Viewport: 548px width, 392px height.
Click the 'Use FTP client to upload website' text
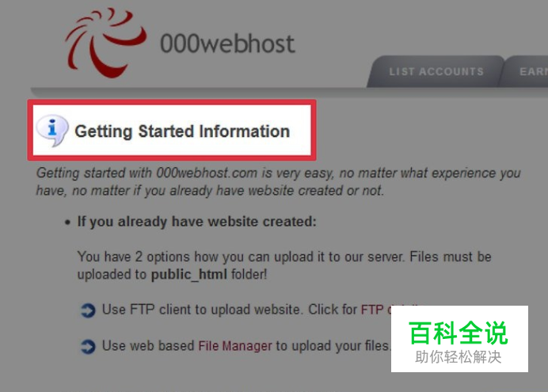[x=201, y=310]
